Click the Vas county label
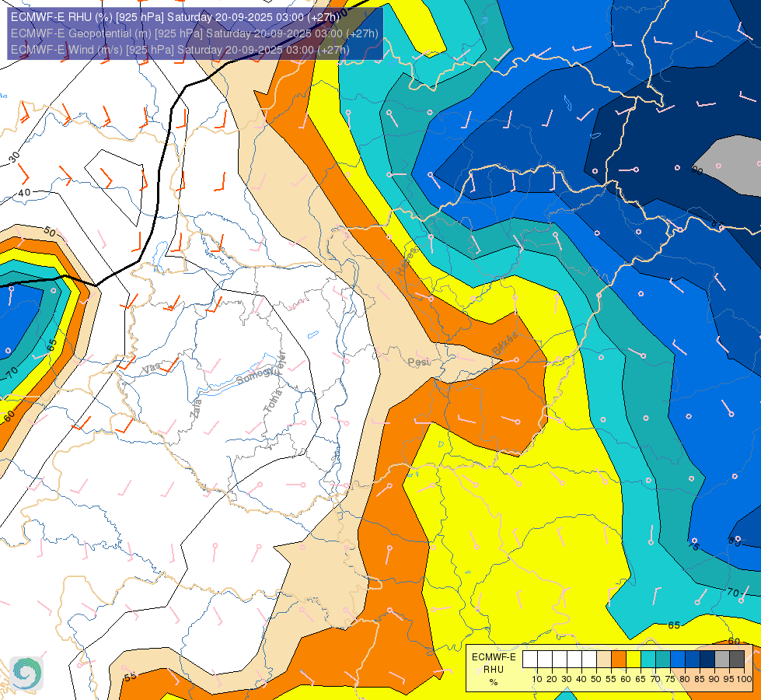 click(151, 369)
